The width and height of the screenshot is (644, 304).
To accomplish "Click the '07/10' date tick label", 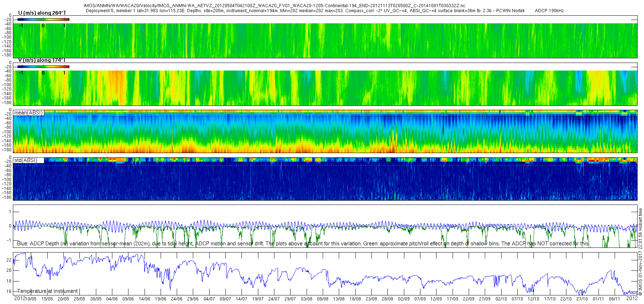I will click(517, 299).
